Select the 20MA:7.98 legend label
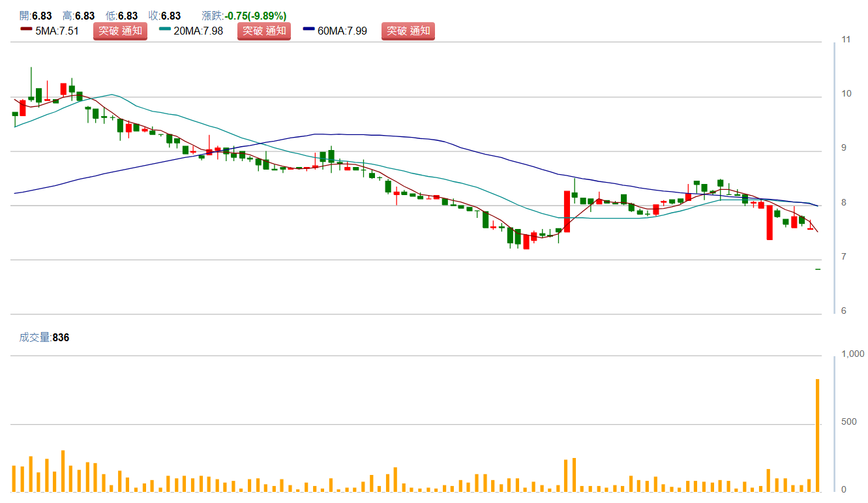 [198, 31]
